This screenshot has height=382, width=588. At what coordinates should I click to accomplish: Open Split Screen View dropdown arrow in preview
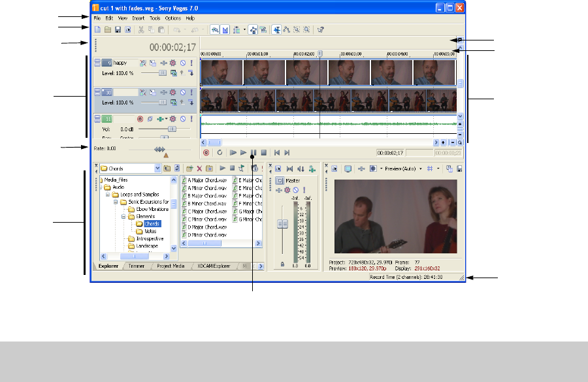(381, 168)
